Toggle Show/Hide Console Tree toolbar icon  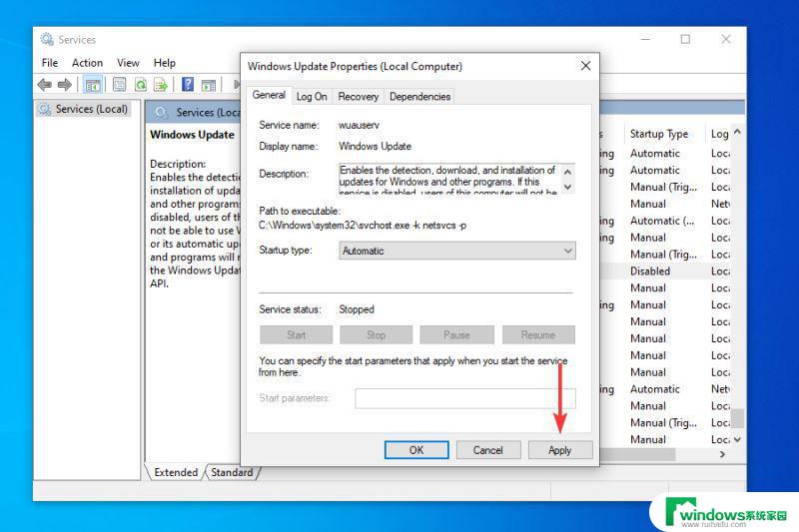point(93,85)
